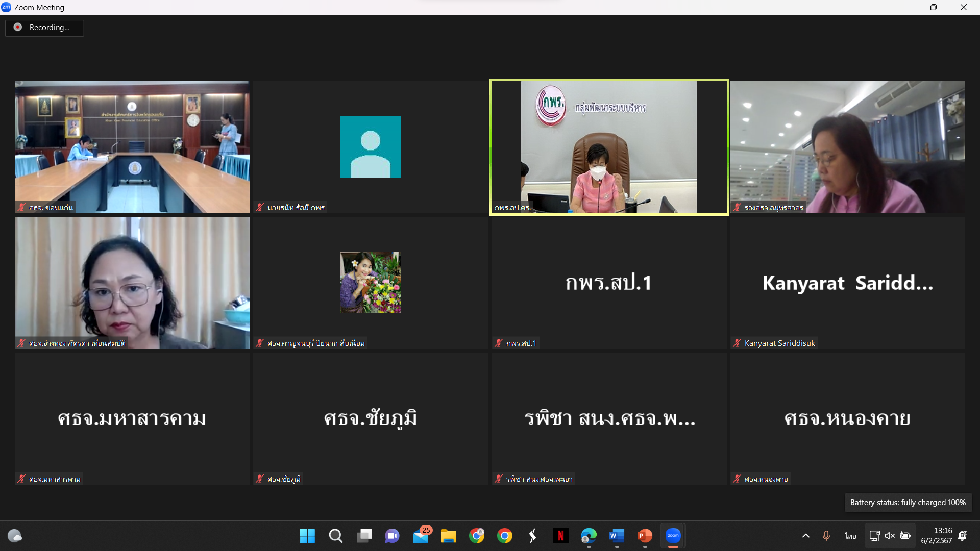Open the Chat app on taskbar
This screenshot has width=980, height=551.
tap(392, 536)
